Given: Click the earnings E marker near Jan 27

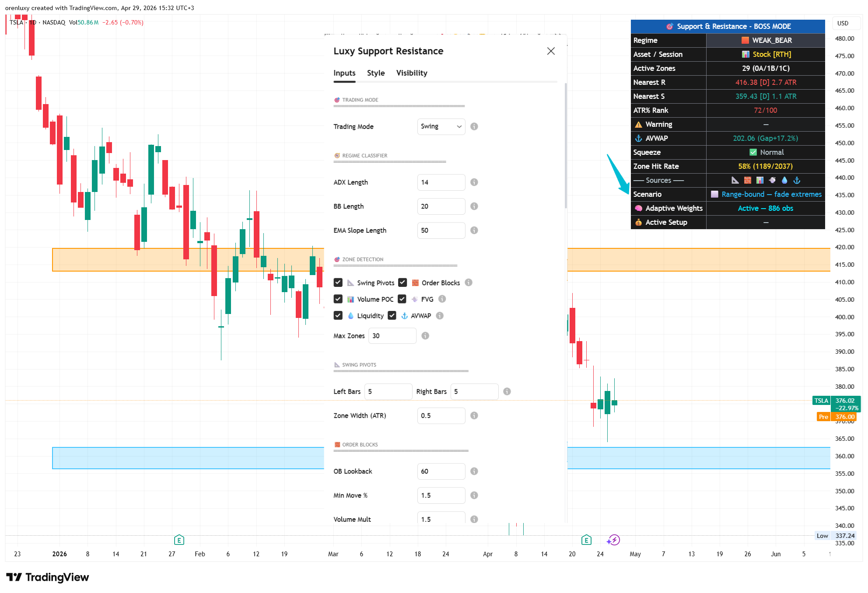Looking at the screenshot, I should coord(179,540).
